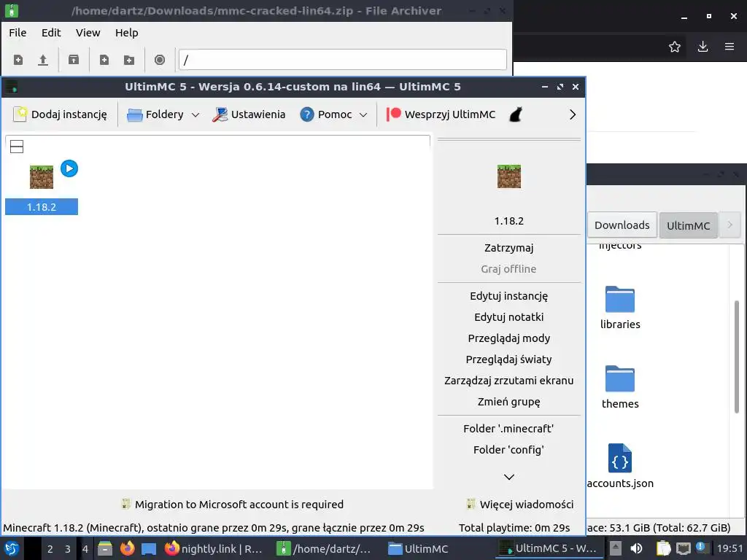The image size is (747, 560).
Task: Select accounts.json file in file manager
Action: click(x=620, y=466)
